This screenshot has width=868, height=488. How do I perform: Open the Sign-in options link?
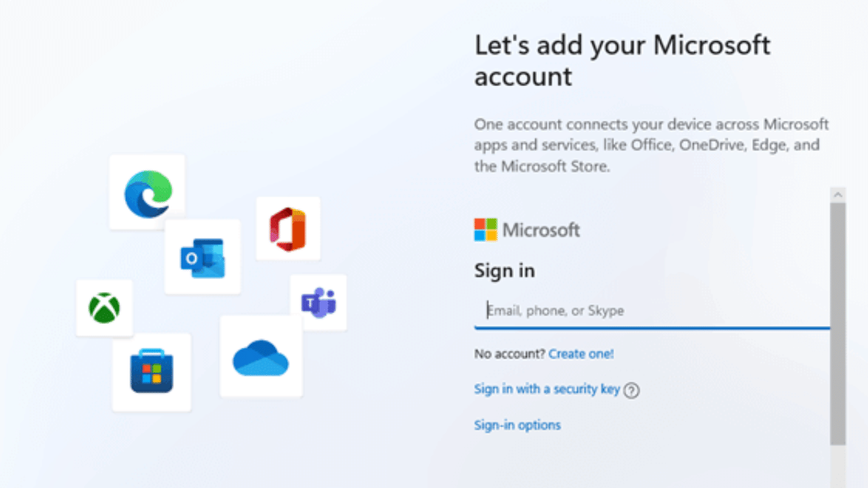(x=516, y=424)
